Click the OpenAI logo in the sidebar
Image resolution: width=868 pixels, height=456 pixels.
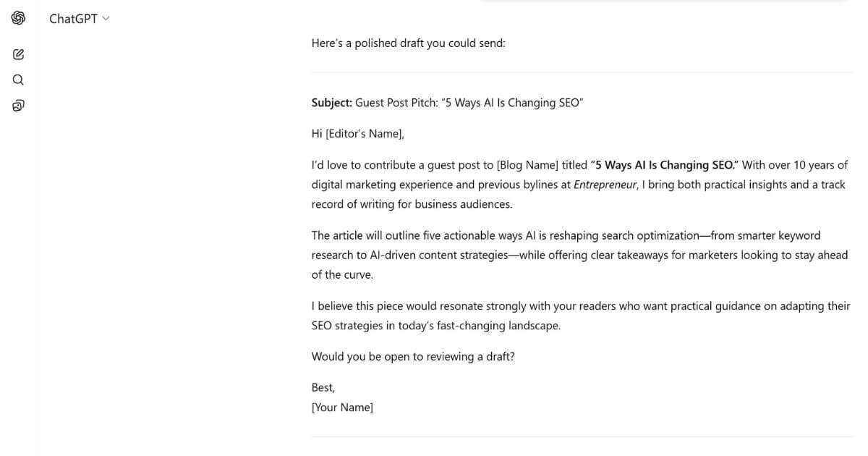tap(18, 18)
